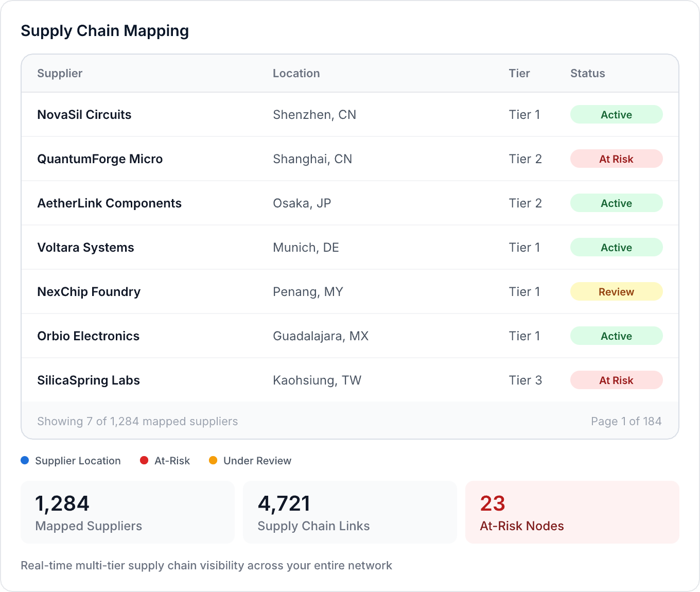The width and height of the screenshot is (700, 592).
Task: Click the Supply Chain Mapping title
Action: coord(104,30)
